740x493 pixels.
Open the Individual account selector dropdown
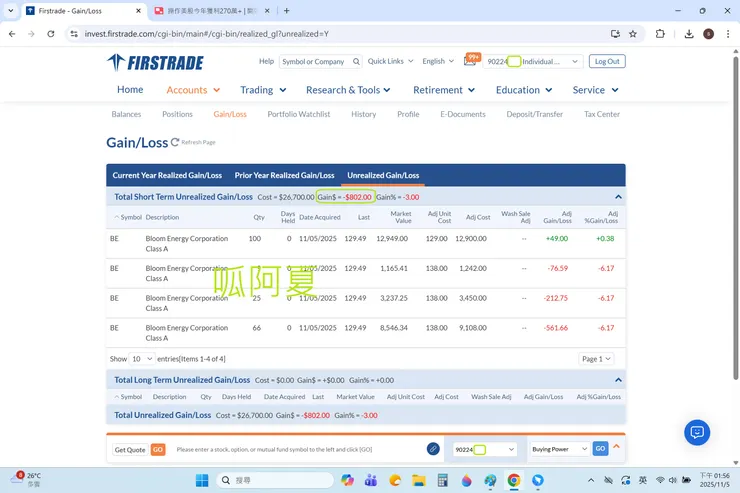(533, 61)
